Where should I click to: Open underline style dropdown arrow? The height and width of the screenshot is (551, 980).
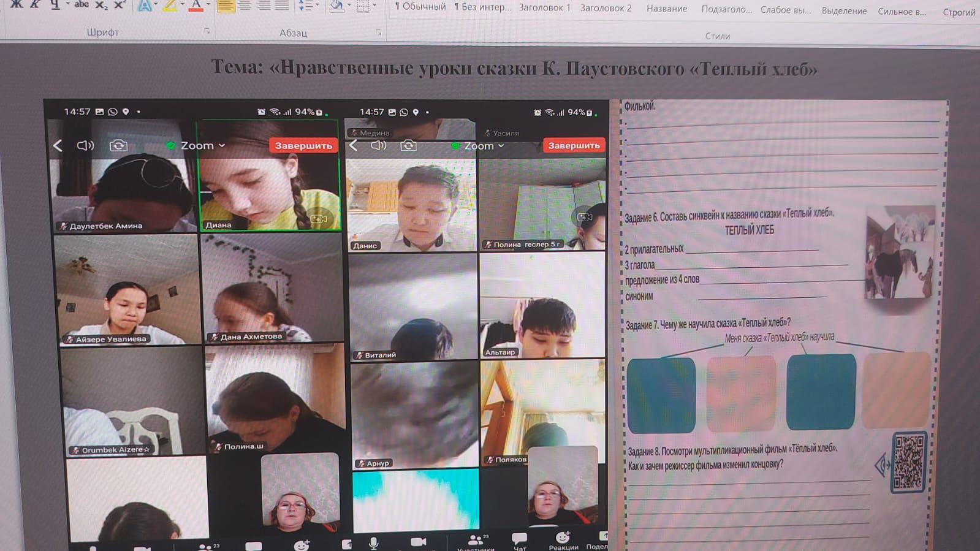[67, 5]
